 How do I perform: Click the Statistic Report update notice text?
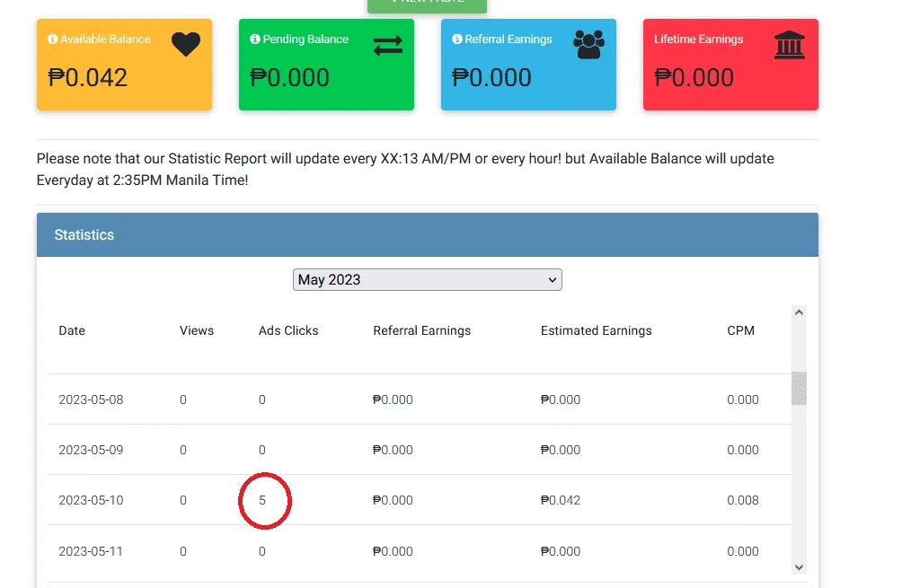[x=405, y=169]
